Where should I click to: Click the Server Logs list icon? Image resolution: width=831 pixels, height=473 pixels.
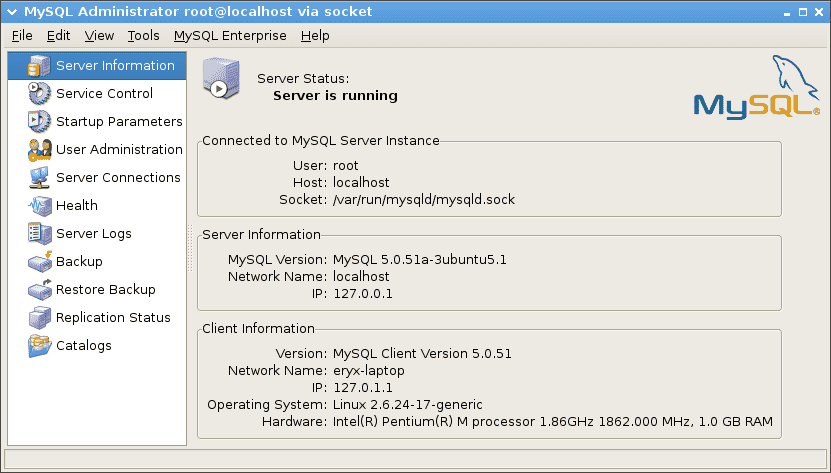(39, 233)
